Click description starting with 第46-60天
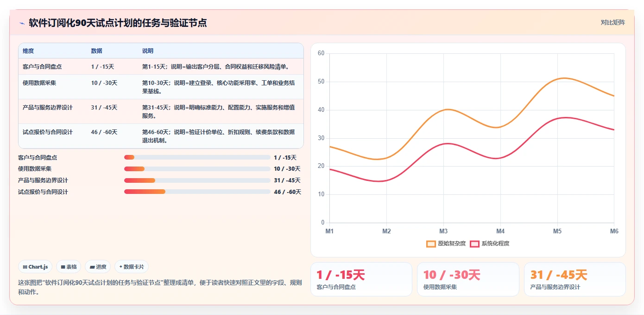This screenshot has height=315, width=644. click(x=219, y=136)
